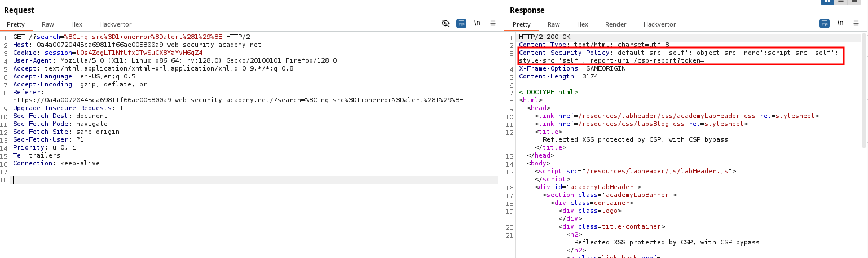
Task: Open Hackvertor tab in Request panel
Action: 115,24
